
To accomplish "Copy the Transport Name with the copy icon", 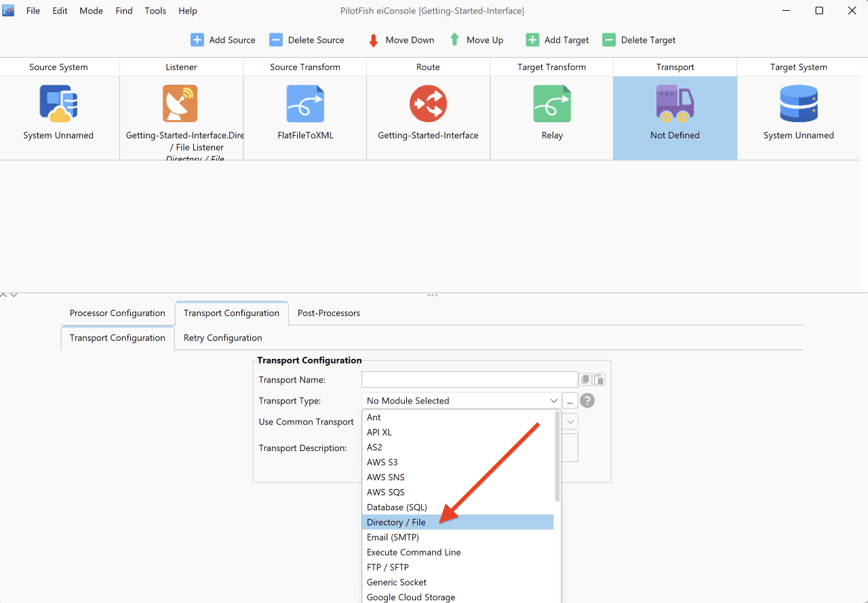I will [x=586, y=380].
